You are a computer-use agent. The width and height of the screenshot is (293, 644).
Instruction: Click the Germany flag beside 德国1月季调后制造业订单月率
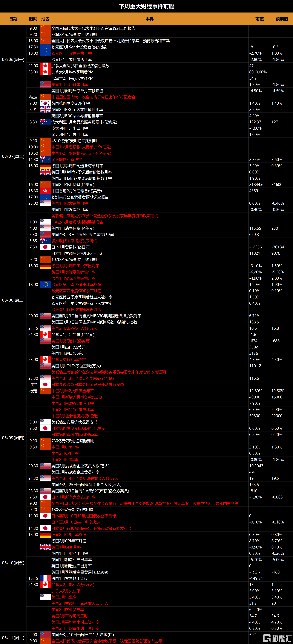click(x=45, y=166)
